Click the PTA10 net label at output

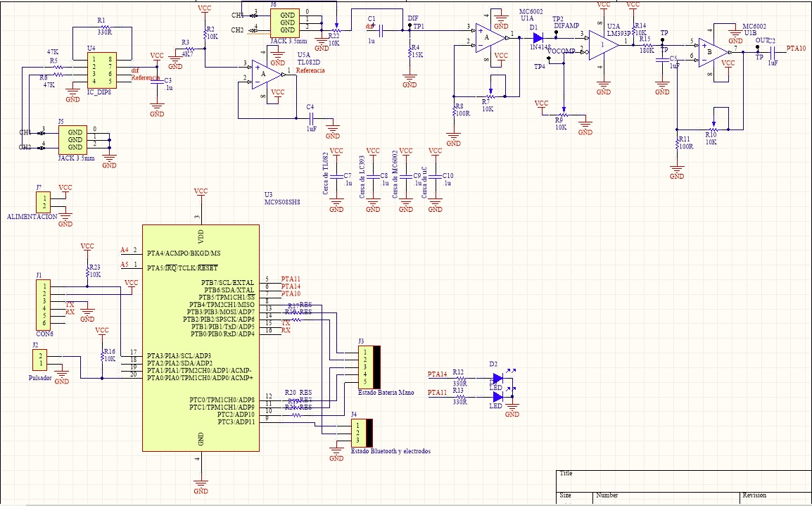coord(797,48)
